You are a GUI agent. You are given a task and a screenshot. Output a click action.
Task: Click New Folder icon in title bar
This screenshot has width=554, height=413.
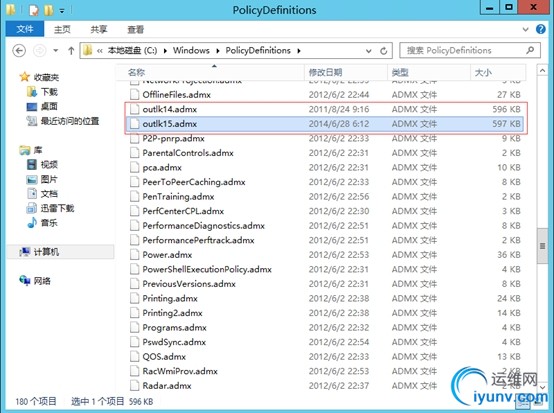point(49,11)
